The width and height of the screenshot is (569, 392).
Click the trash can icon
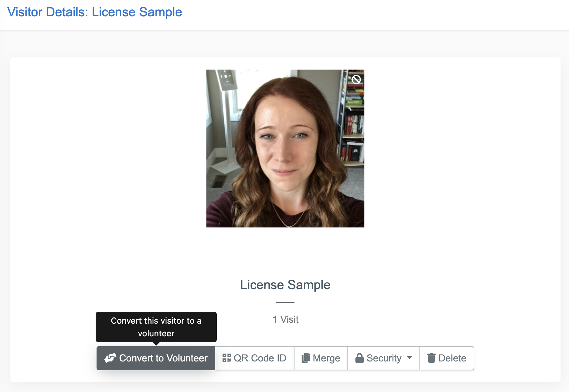(432, 358)
